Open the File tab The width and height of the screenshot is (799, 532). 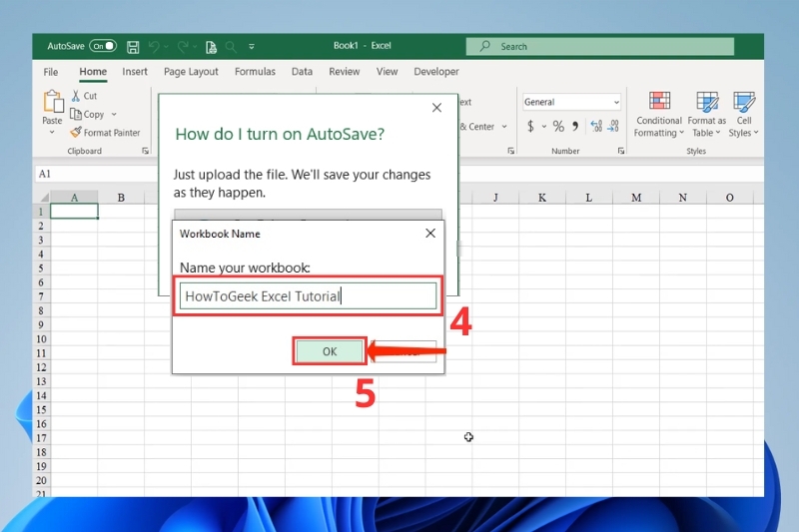pyautogui.click(x=51, y=72)
